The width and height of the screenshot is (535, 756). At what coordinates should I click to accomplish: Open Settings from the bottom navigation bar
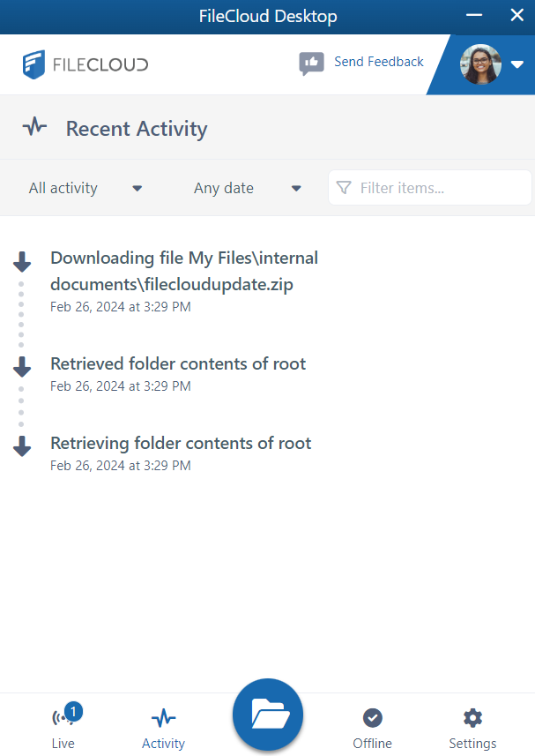pos(472,718)
